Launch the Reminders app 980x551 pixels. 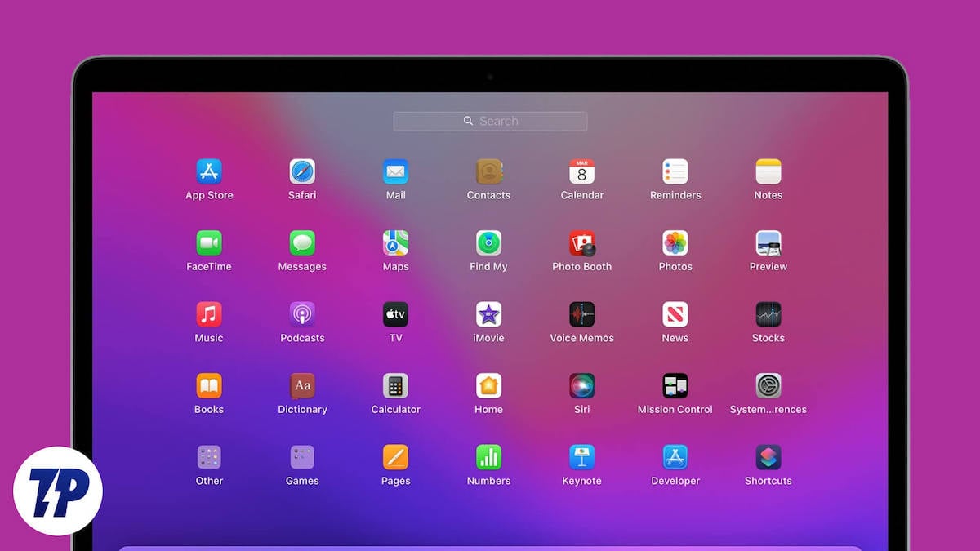click(x=675, y=171)
